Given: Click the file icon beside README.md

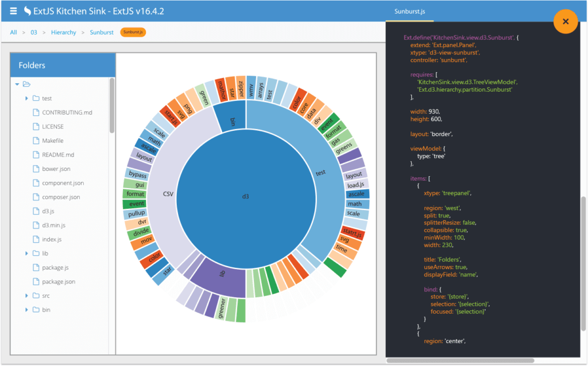Looking at the screenshot, I should coord(35,154).
